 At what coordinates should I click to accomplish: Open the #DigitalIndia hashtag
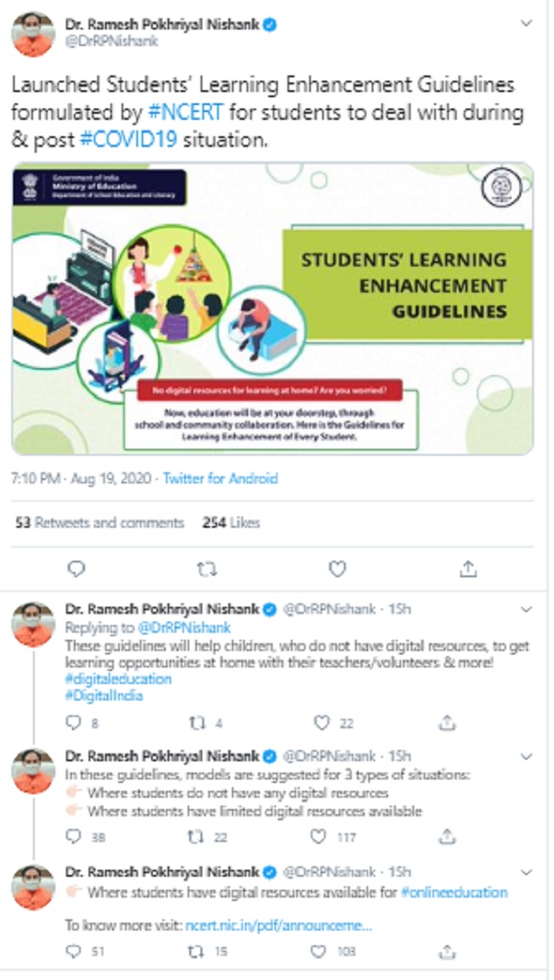coord(104,695)
